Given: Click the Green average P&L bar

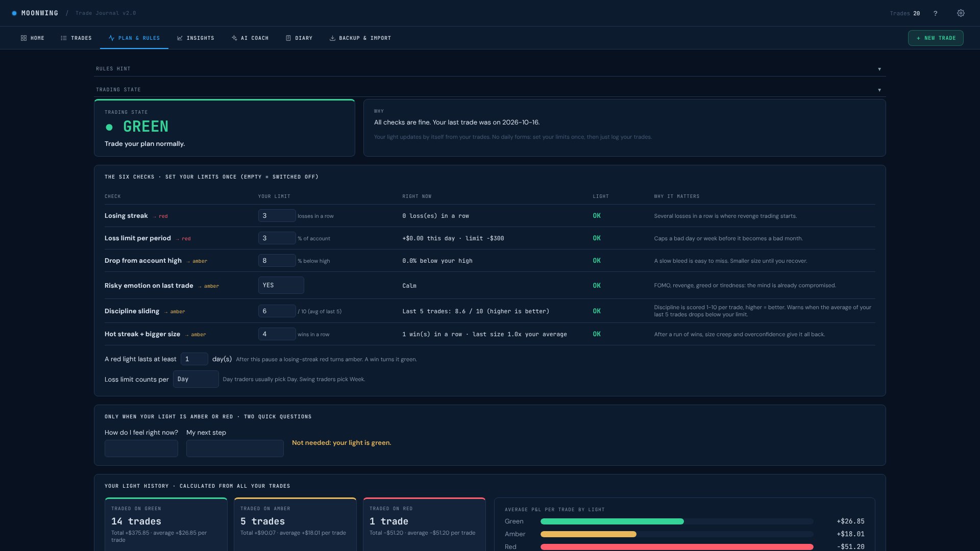Looking at the screenshot, I should point(612,521).
